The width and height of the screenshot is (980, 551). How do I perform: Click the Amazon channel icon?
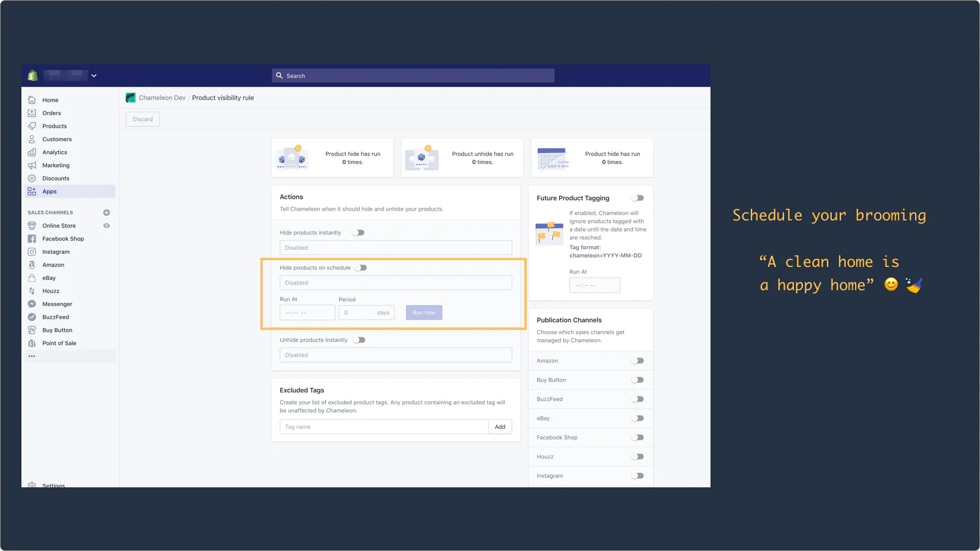(32, 265)
